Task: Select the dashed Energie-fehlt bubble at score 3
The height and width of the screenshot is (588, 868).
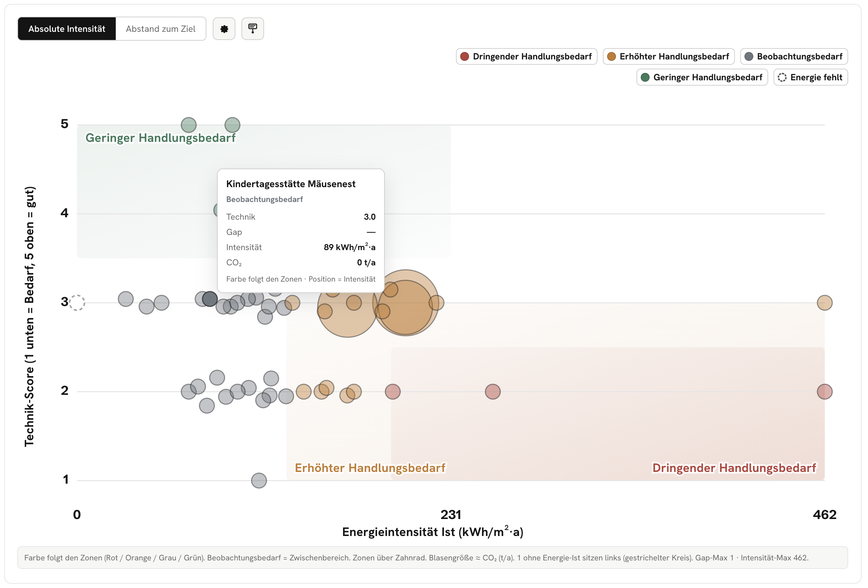Action: [77, 303]
